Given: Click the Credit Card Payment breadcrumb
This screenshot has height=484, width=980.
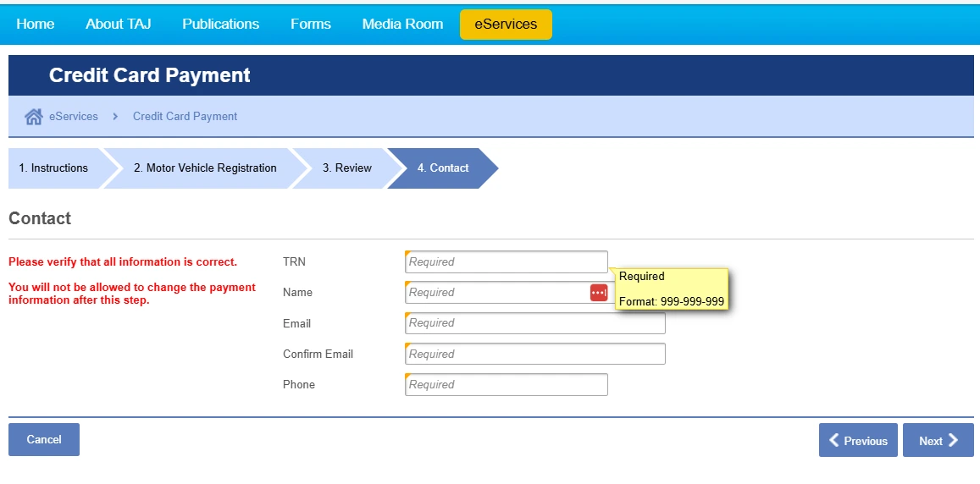Looking at the screenshot, I should (x=185, y=117).
